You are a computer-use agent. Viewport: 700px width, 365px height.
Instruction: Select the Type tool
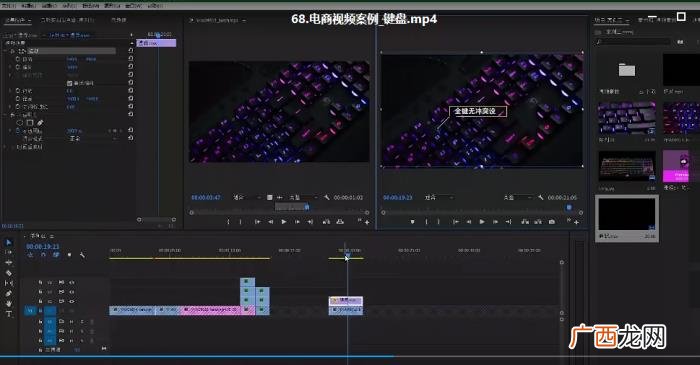(x=8, y=314)
